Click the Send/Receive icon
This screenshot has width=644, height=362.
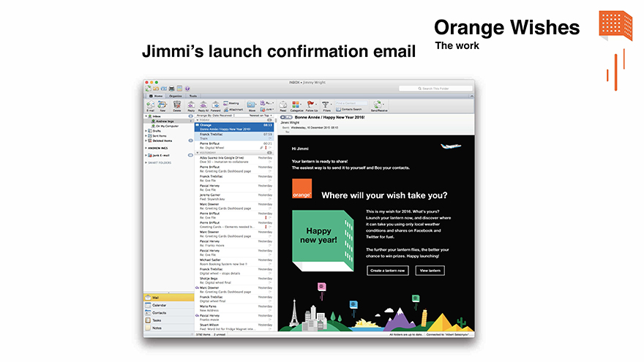click(378, 105)
